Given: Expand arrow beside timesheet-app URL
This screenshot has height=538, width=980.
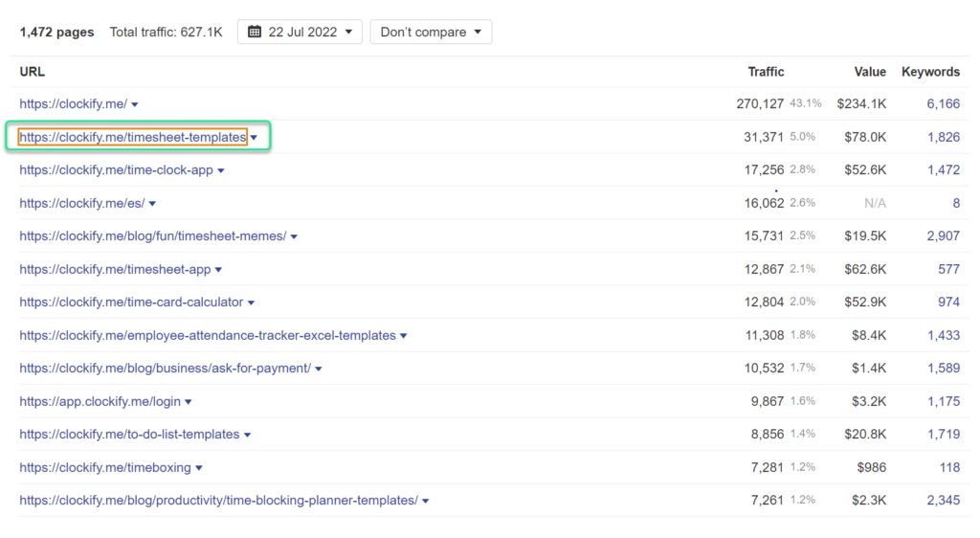Looking at the screenshot, I should click(x=218, y=270).
